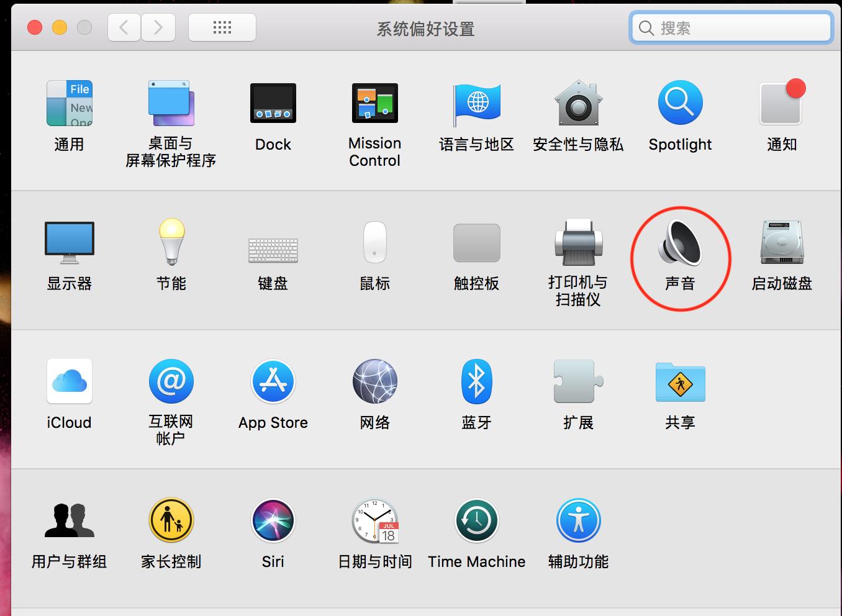The width and height of the screenshot is (842, 616).
Task: Open iCloud preferences
Action: click(69, 382)
